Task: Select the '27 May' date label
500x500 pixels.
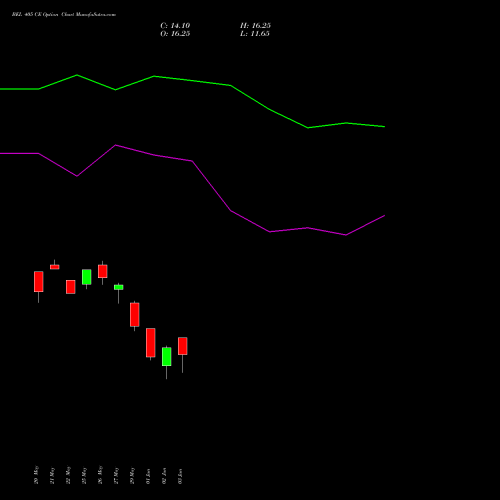Action: tap(116, 475)
